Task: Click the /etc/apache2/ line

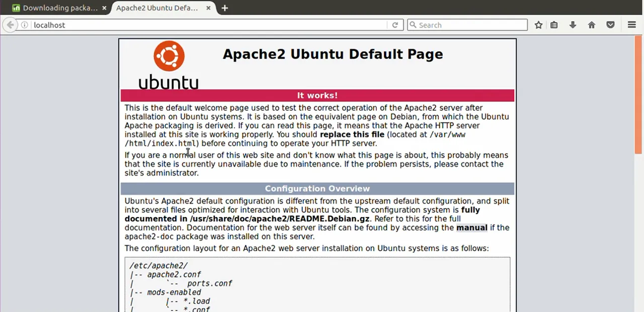Action: (x=158, y=266)
